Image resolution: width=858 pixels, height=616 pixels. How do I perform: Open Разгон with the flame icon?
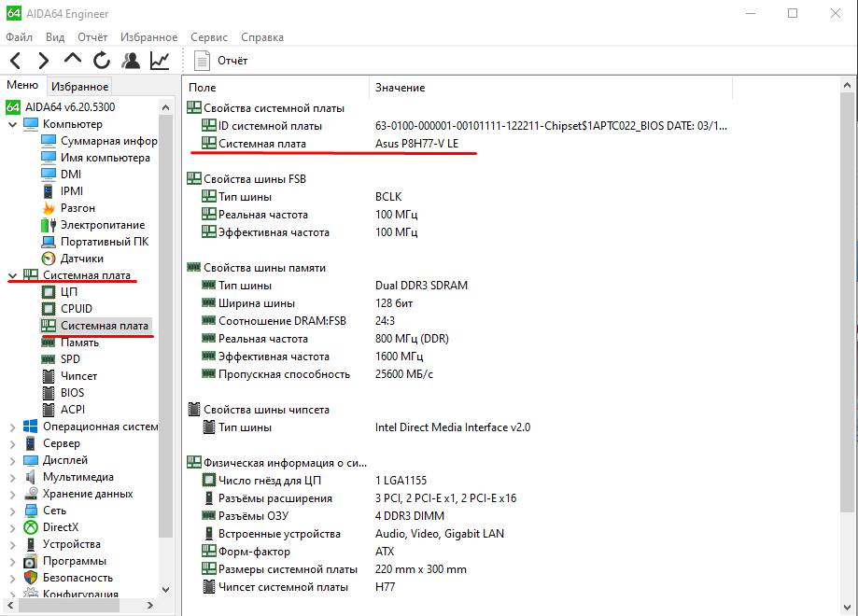[68, 208]
